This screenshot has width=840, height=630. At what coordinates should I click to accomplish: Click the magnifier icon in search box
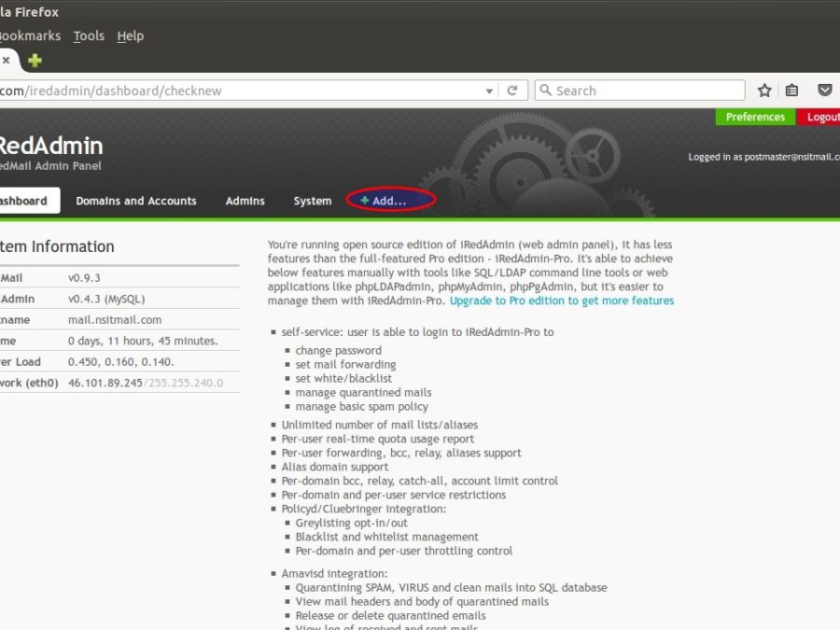(545, 91)
